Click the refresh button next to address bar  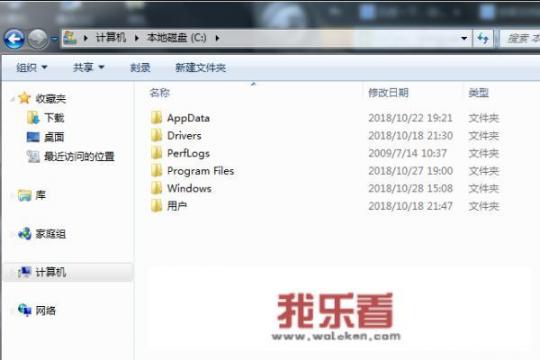483,39
